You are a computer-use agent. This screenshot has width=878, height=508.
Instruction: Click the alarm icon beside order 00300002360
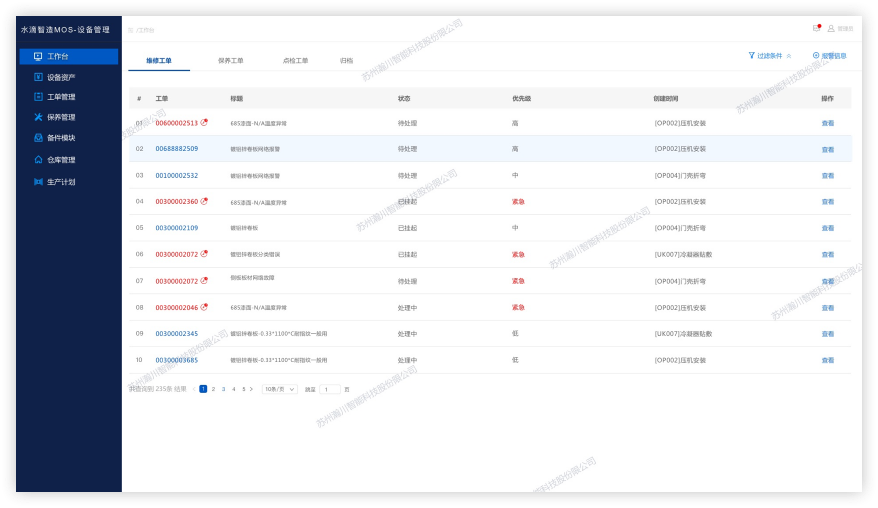pos(204,201)
